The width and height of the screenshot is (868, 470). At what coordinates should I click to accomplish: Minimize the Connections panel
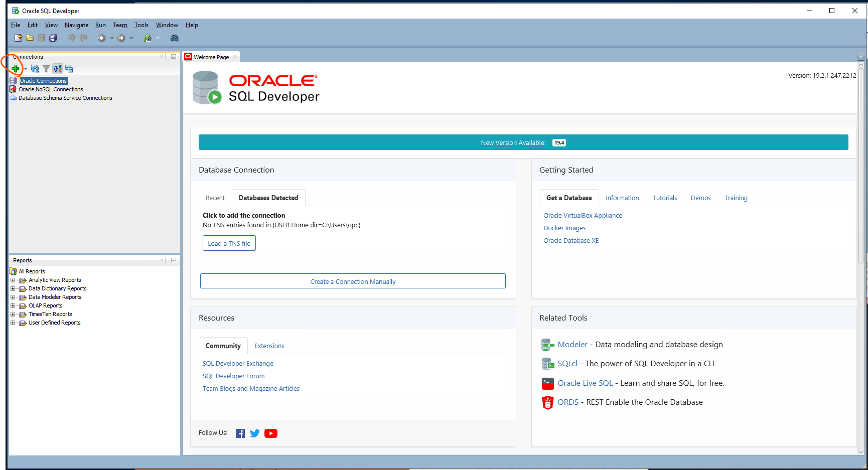pyautogui.click(x=173, y=57)
